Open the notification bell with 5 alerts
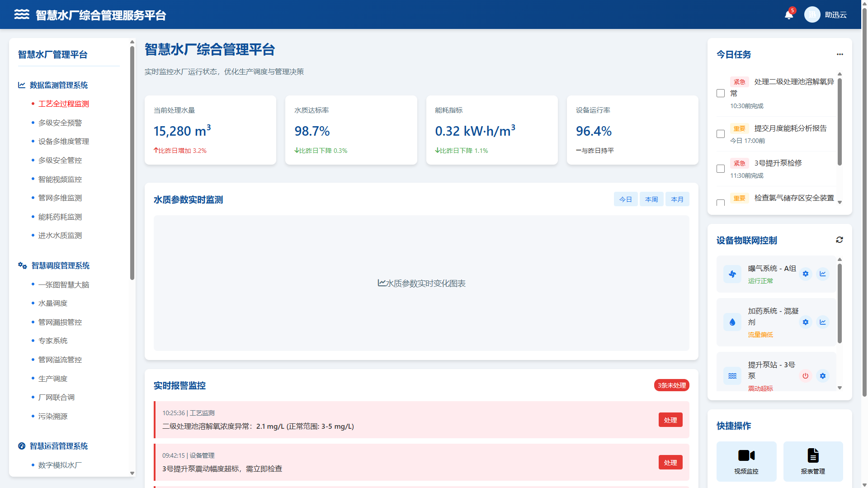The width and height of the screenshot is (868, 488). pyautogui.click(x=789, y=15)
